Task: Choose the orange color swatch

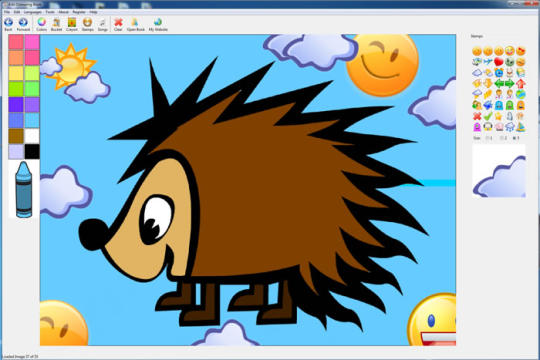Action: [x=16, y=58]
